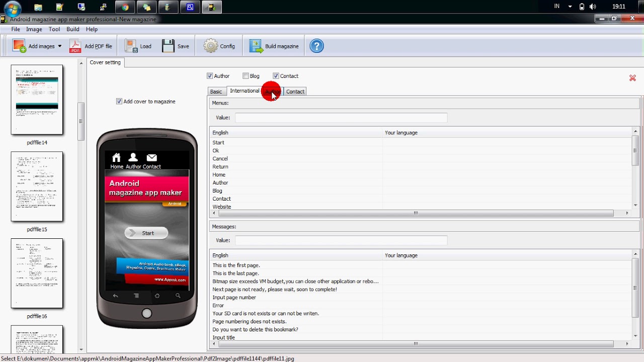Viewport: 644px width, 362px height.
Task: Click the trackball on the phone preview
Action: [146, 314]
